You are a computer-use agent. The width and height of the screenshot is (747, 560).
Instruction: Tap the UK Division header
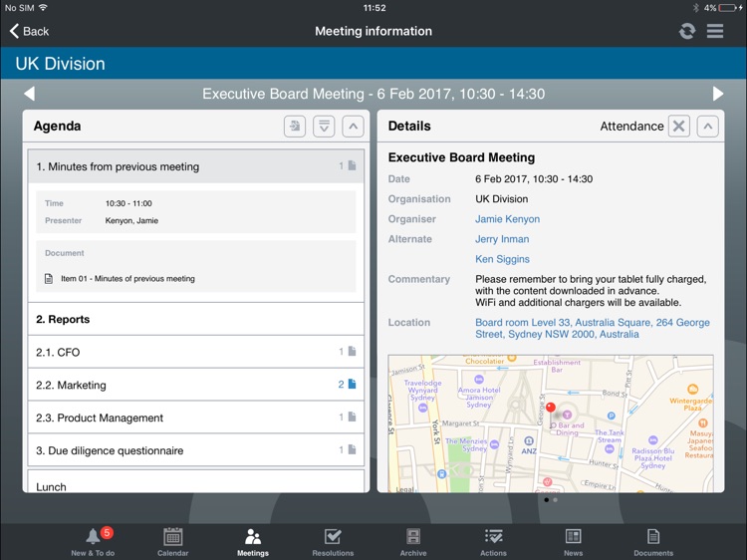pyautogui.click(x=60, y=64)
